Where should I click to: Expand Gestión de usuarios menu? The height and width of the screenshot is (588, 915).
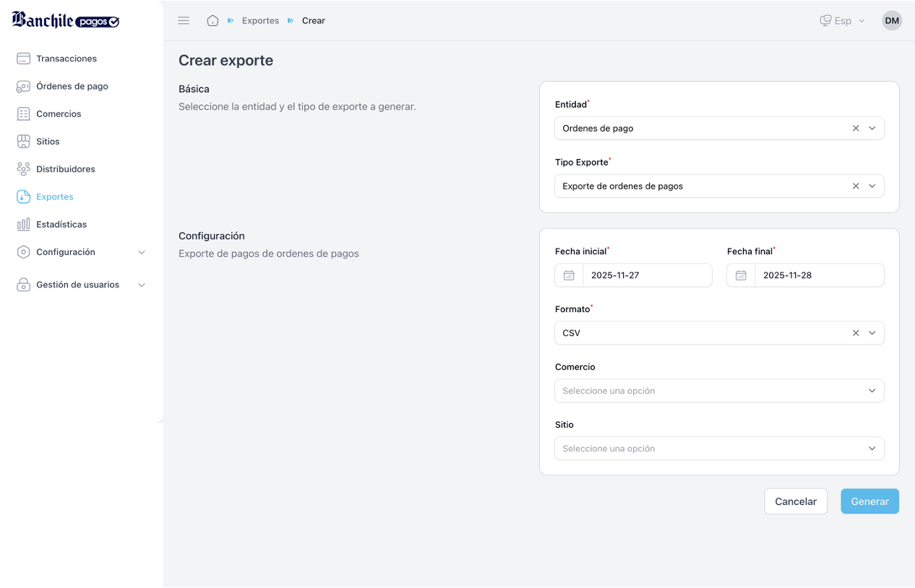(81, 285)
